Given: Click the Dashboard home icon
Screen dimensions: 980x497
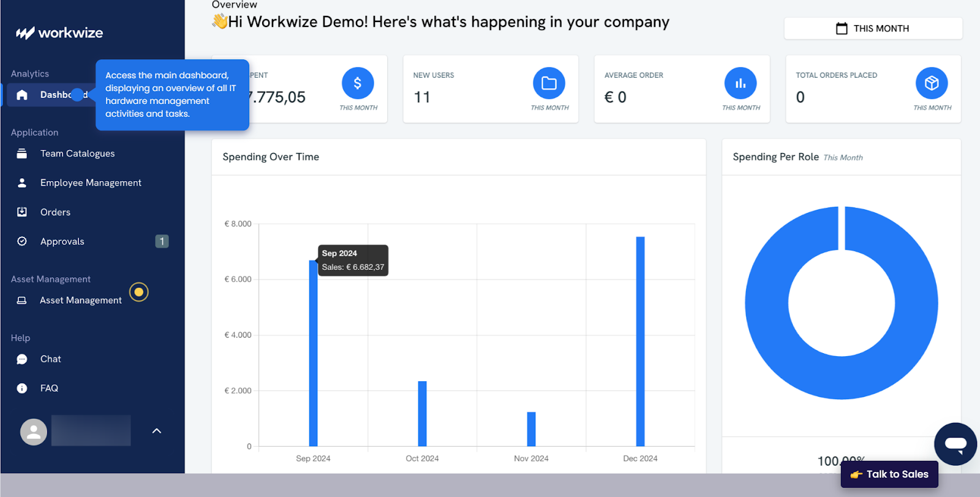Looking at the screenshot, I should point(22,95).
